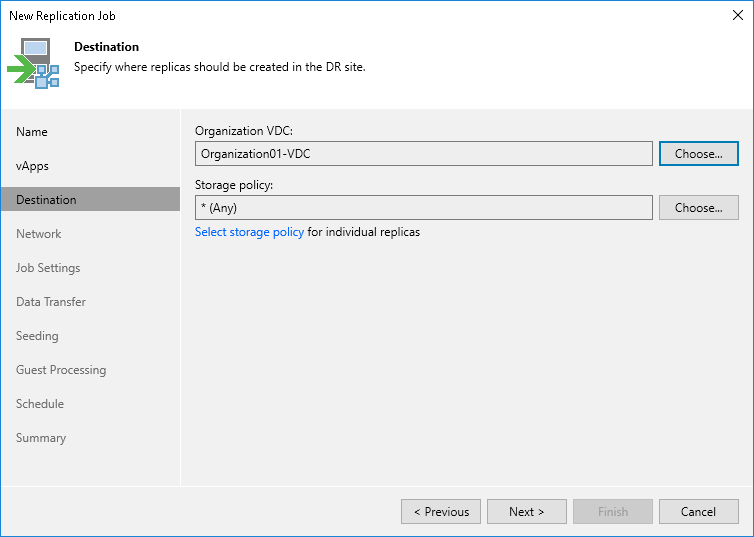Click the 'Specify where replicas should be created' description

click(x=220, y=67)
